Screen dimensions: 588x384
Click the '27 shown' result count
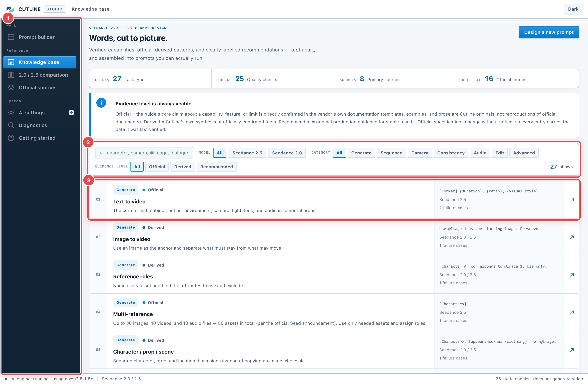click(x=561, y=167)
